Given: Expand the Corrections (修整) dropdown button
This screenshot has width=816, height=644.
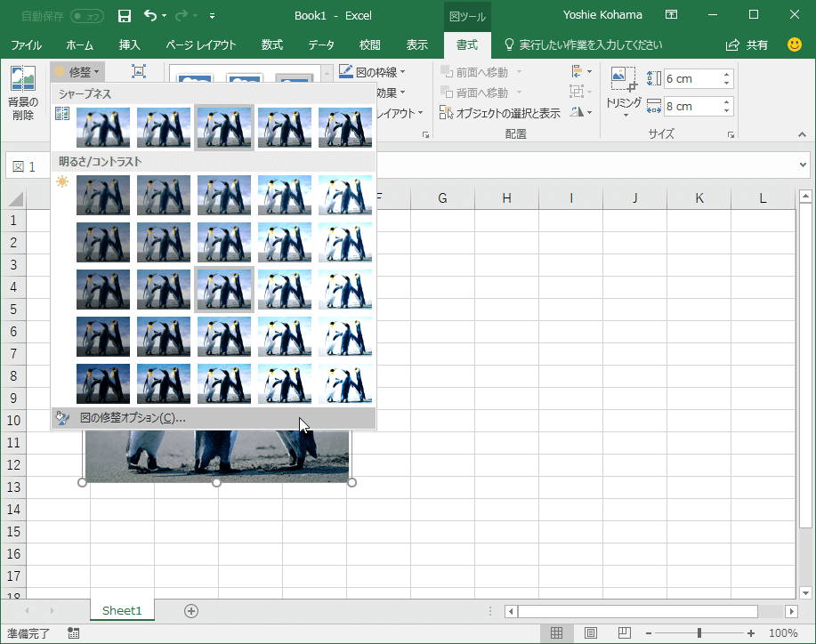Looking at the screenshot, I should coord(78,71).
